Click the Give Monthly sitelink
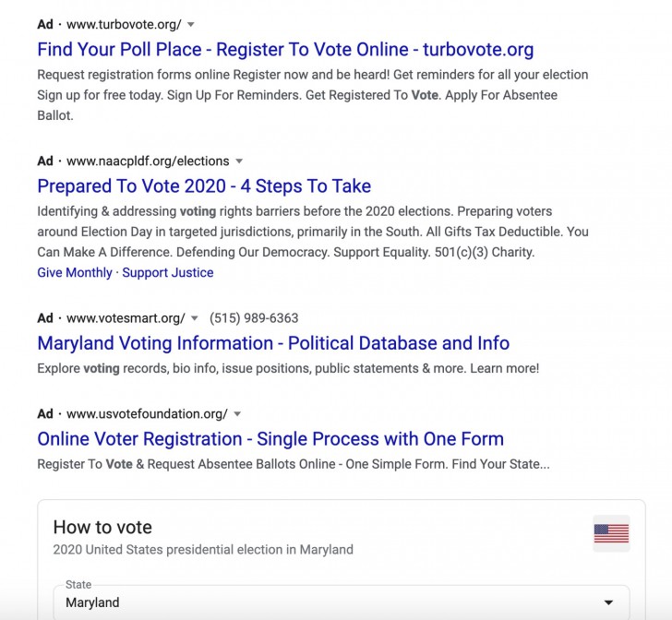Screen dimensions: 672x620 click(x=75, y=273)
